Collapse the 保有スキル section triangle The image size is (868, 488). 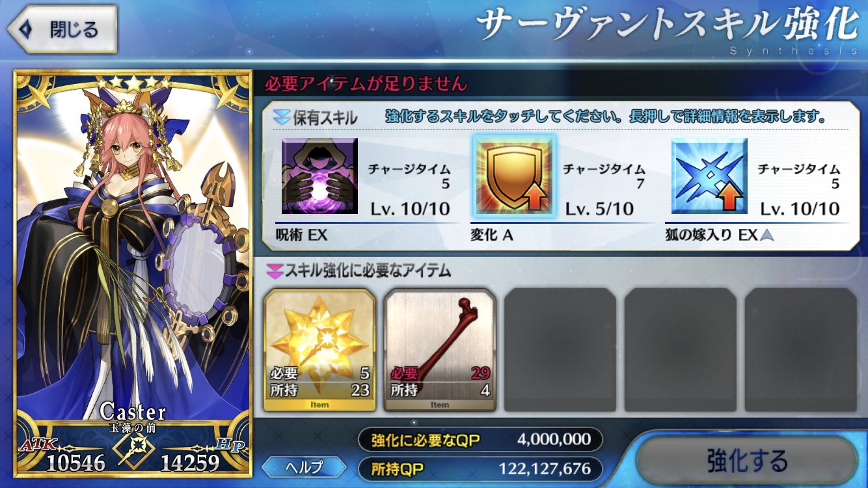pos(281,117)
